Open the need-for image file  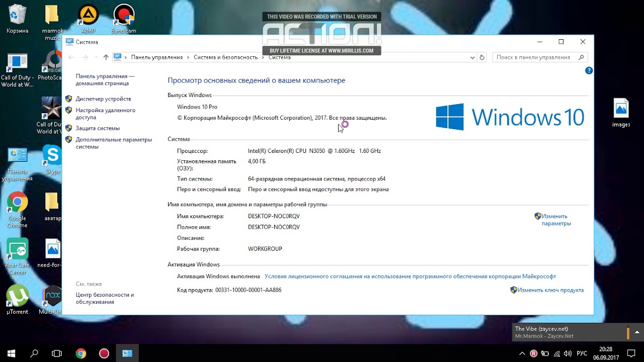[52, 253]
